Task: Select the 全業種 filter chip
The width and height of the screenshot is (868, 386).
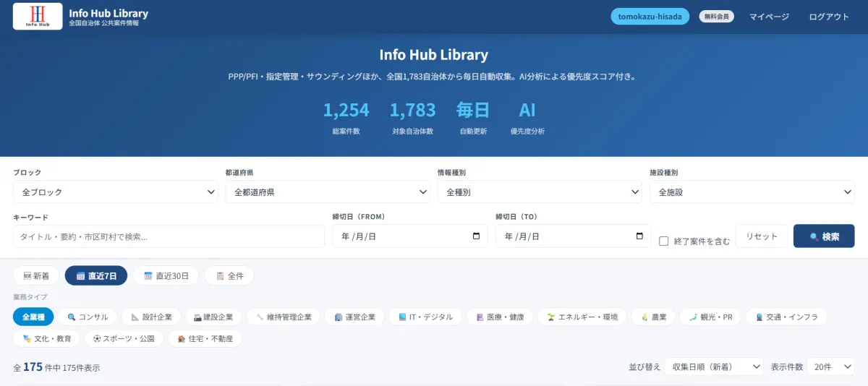Action: point(33,317)
